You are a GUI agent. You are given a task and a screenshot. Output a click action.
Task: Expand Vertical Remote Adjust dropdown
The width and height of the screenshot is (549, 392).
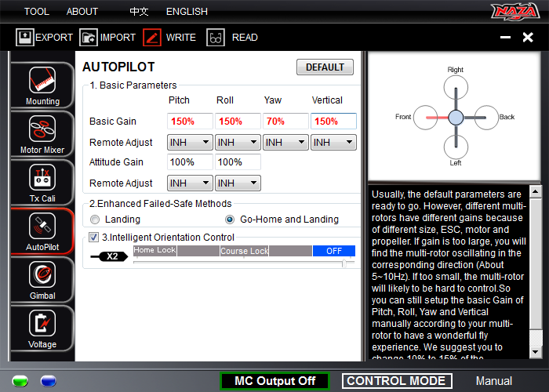point(333,142)
